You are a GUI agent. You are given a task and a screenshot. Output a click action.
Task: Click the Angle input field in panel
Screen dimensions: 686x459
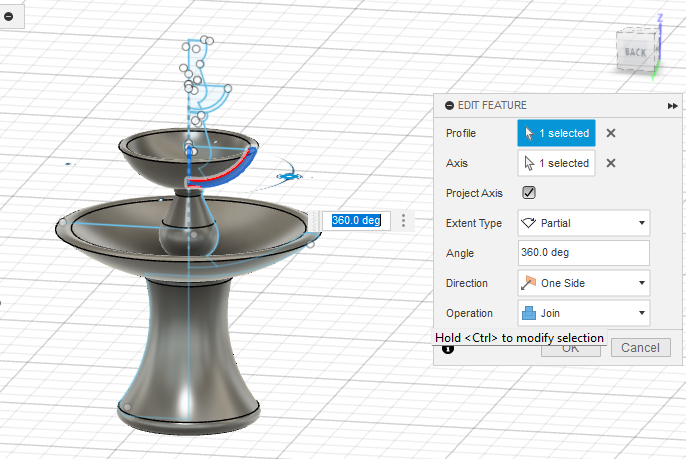click(584, 252)
